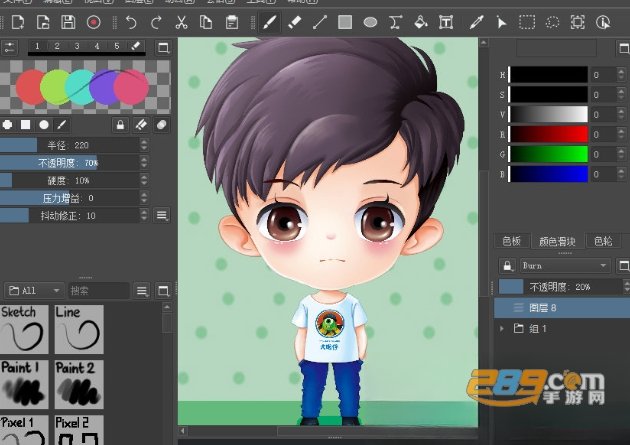Select the Sketch brush
Image resolution: width=630 pixels, height=445 pixels.
tap(24, 329)
